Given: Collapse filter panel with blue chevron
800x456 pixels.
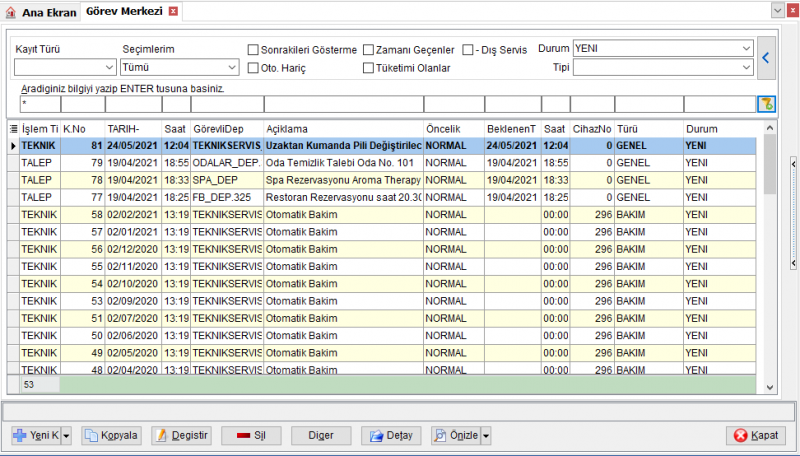Looking at the screenshot, I should (766, 58).
